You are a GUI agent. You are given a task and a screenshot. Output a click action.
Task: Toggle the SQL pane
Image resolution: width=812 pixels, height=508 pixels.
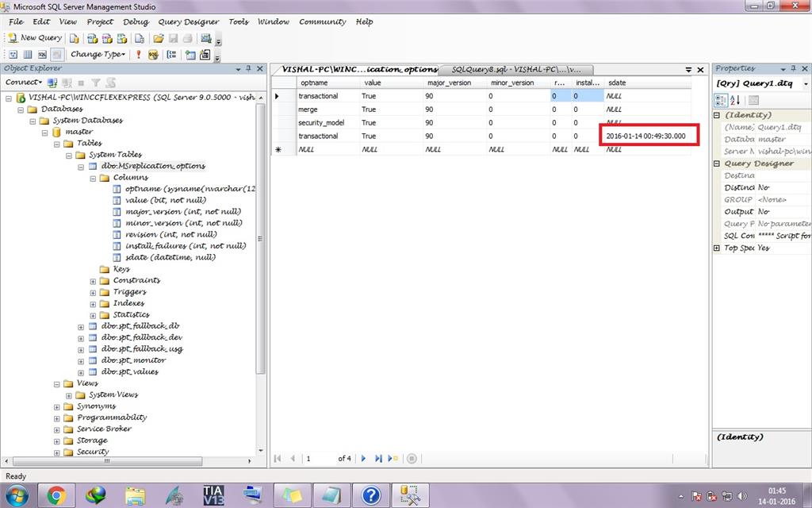pyautogui.click(x=43, y=55)
